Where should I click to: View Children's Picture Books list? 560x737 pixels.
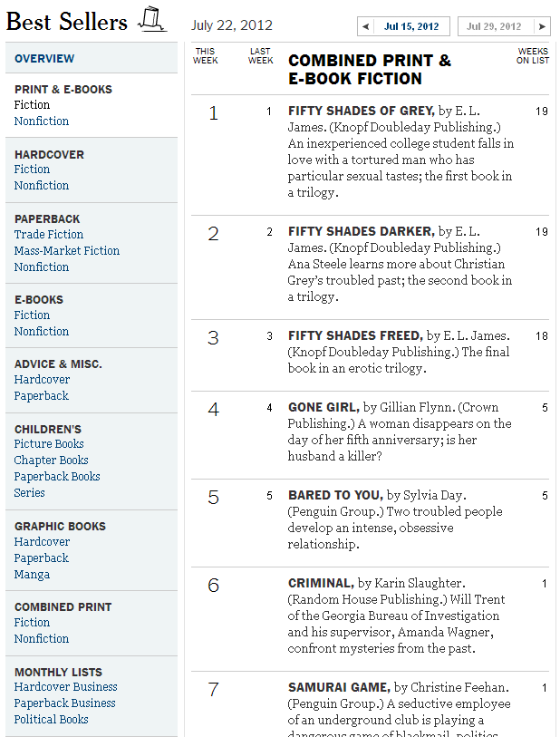pyautogui.click(x=49, y=444)
